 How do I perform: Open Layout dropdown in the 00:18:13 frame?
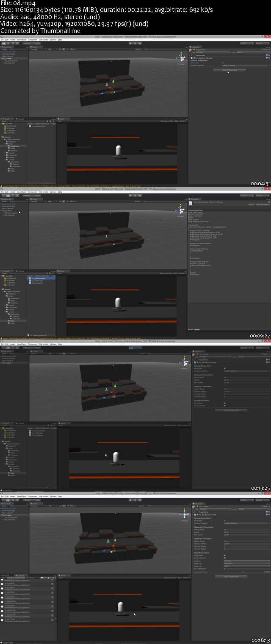point(263,500)
